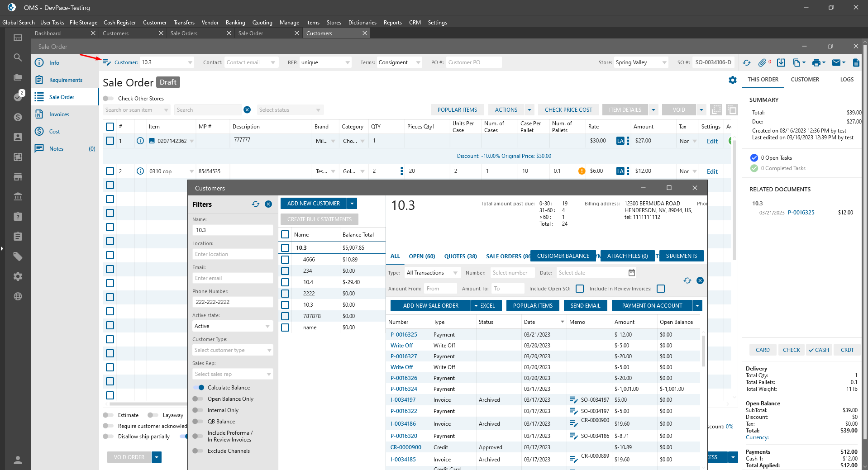868x470 pixels.
Task: Open the globe icon in dark sidebar
Action: pyautogui.click(x=18, y=296)
